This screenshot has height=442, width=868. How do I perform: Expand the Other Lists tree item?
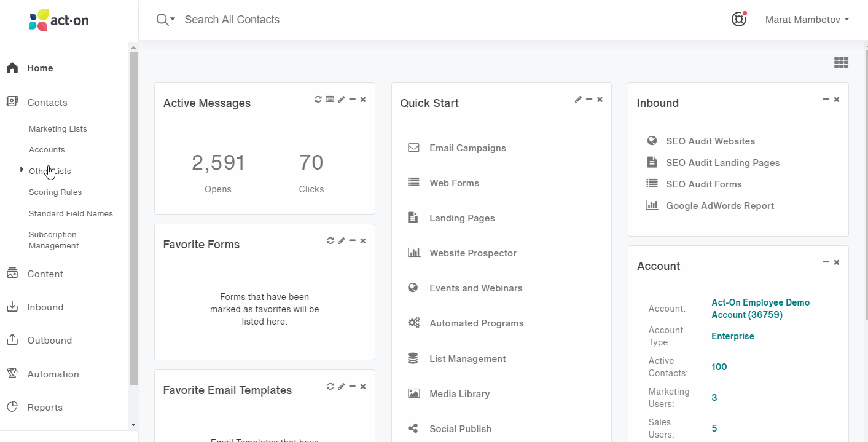22,170
